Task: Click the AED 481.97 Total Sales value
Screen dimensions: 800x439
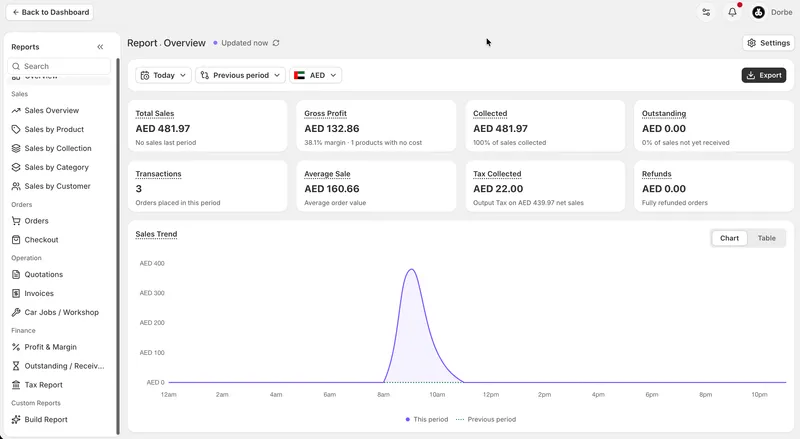Action: click(x=163, y=129)
